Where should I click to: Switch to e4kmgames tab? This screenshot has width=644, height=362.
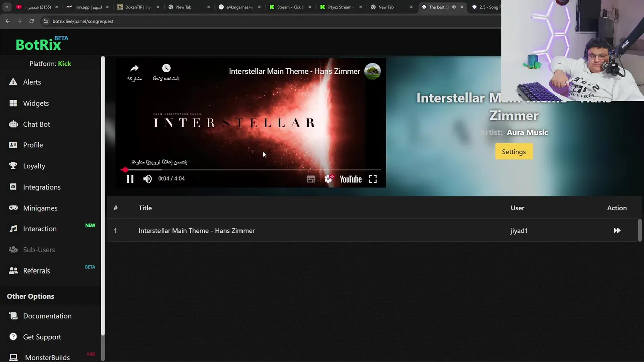[x=240, y=7]
